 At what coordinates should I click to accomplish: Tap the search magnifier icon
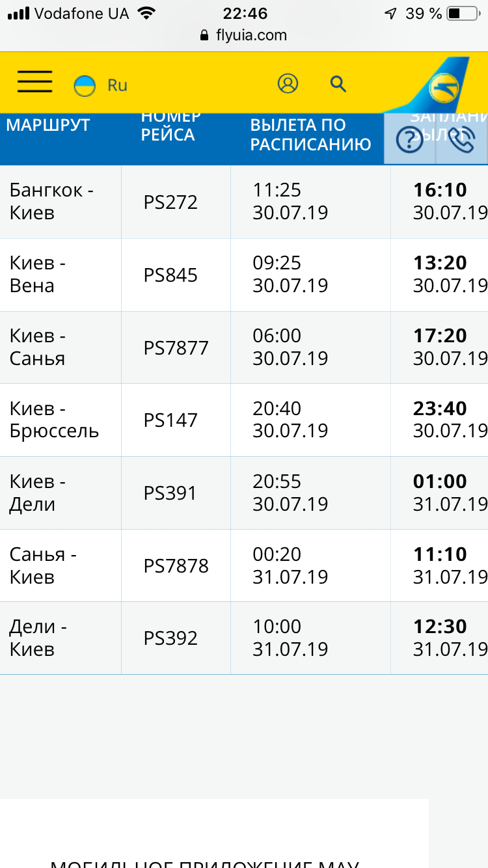[338, 83]
